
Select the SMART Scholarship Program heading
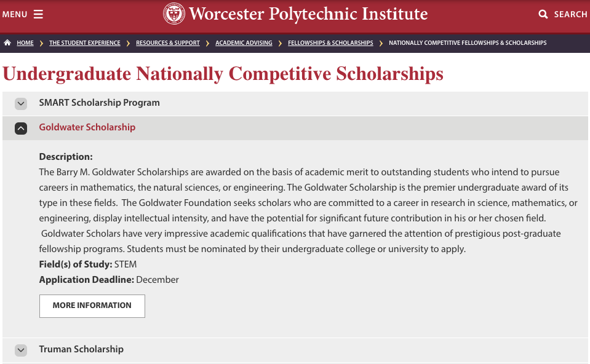pyautogui.click(x=99, y=103)
